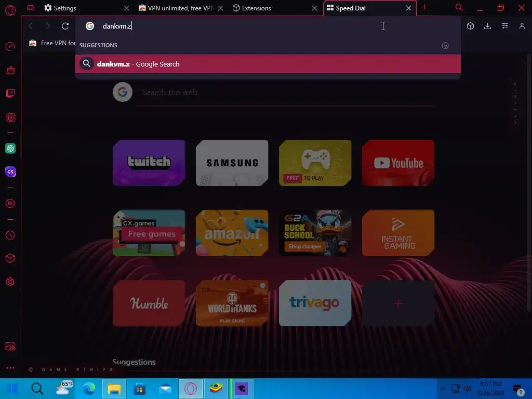Open volume control in tray
Screen dimensions: 532x399
coord(468,389)
